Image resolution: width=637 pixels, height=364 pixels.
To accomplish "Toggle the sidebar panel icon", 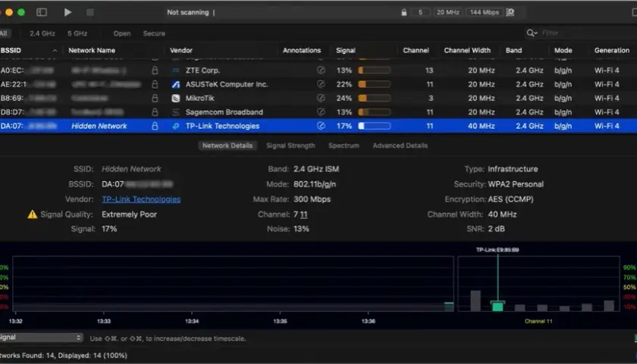I will (42, 12).
